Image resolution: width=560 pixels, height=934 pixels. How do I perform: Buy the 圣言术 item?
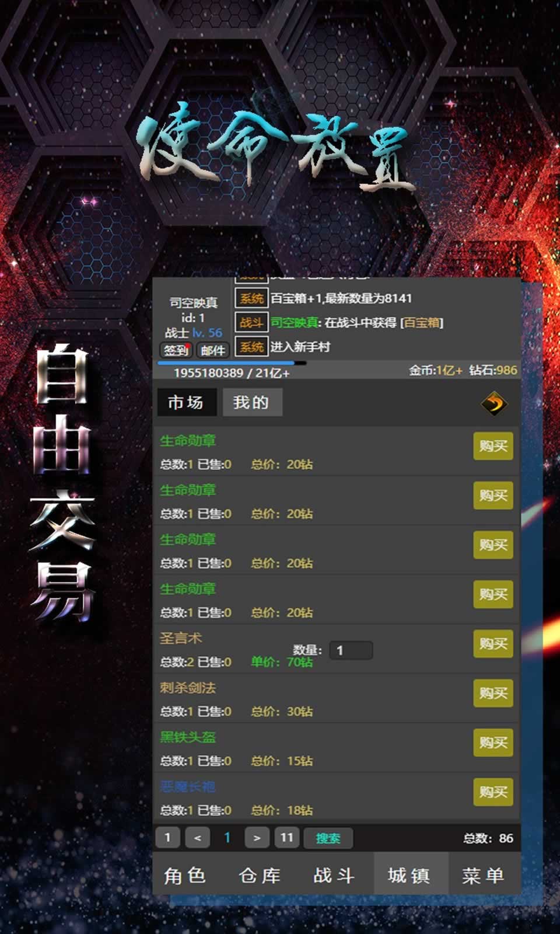493,644
